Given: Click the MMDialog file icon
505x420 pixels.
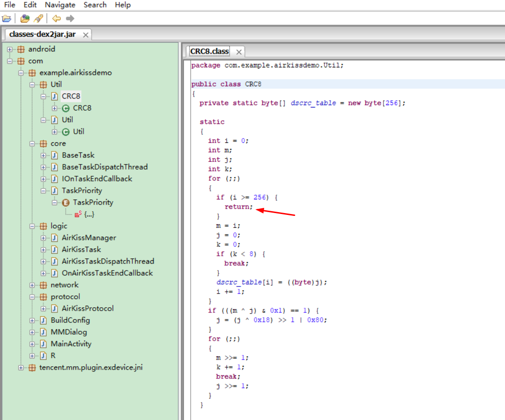Looking at the screenshot, I should 43,332.
